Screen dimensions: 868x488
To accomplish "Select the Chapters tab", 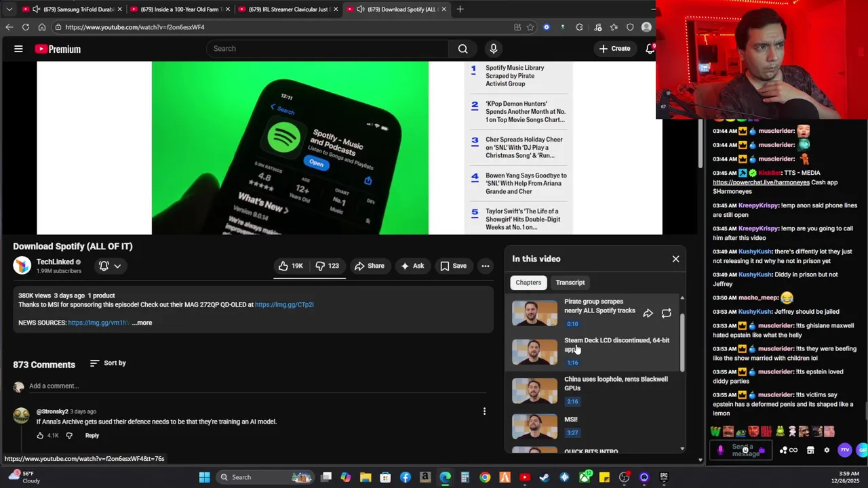I will point(528,283).
